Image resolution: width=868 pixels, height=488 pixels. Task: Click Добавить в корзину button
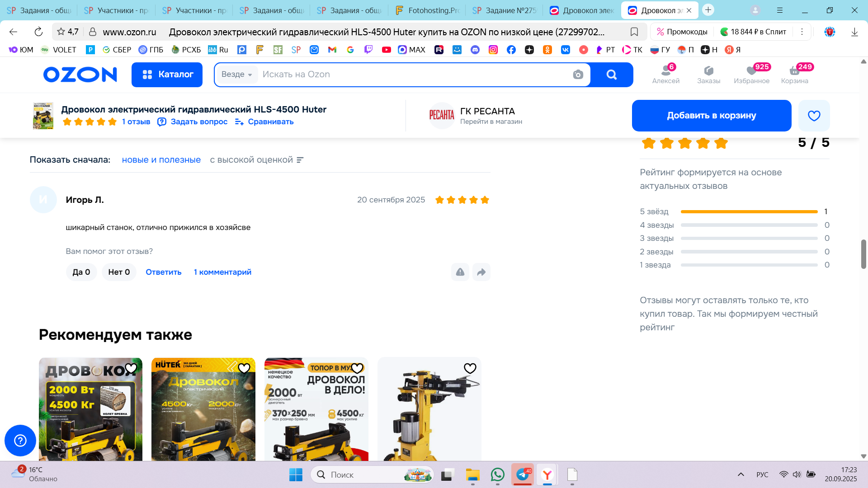[x=711, y=116]
